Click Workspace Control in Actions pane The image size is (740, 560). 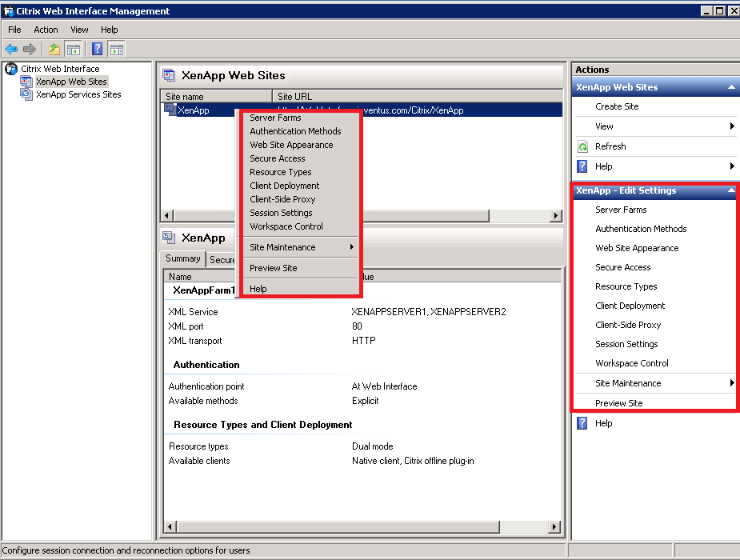[631, 363]
